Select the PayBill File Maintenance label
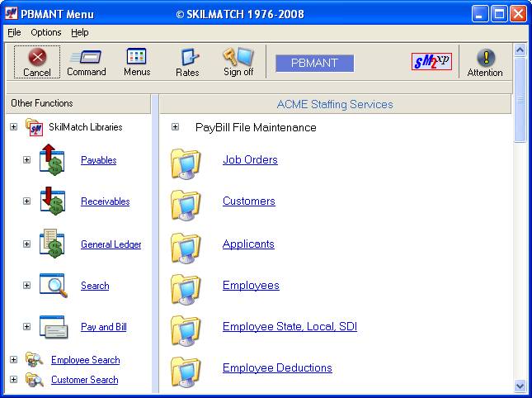This screenshot has height=398, width=532. tap(256, 127)
